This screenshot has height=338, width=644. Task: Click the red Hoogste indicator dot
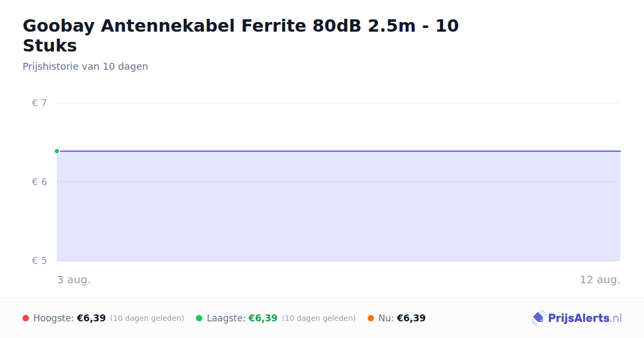26,318
